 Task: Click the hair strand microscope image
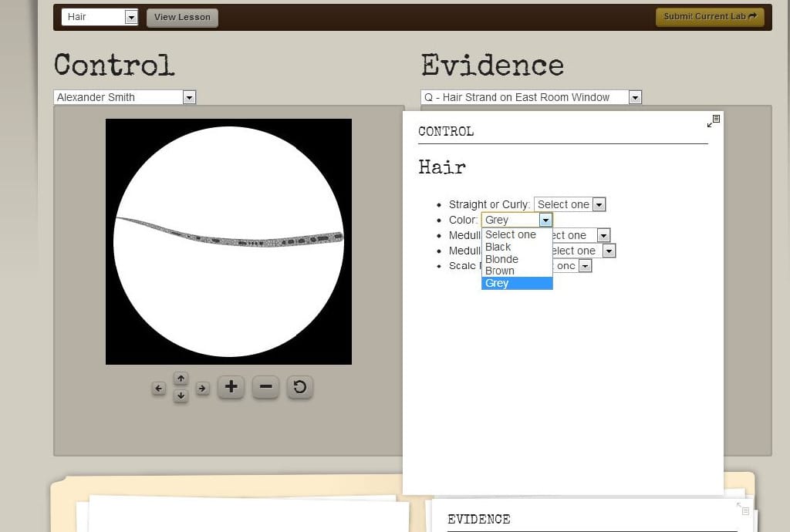pos(228,241)
